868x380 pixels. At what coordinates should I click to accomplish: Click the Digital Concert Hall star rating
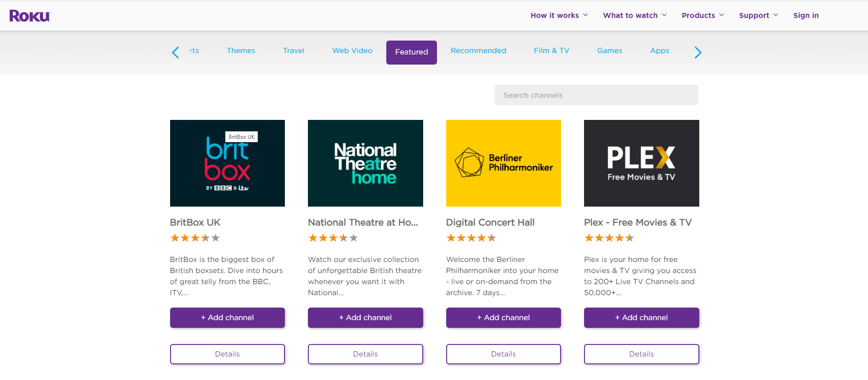(x=471, y=238)
